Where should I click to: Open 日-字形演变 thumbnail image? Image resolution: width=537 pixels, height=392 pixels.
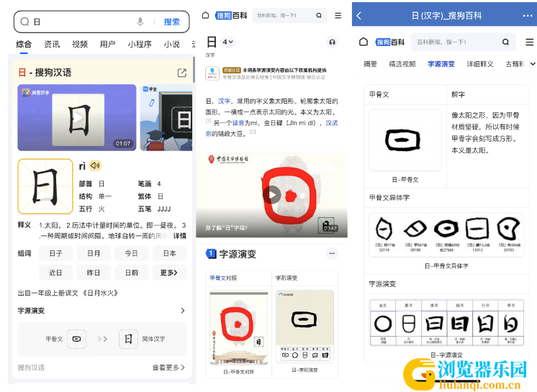[x=304, y=327]
